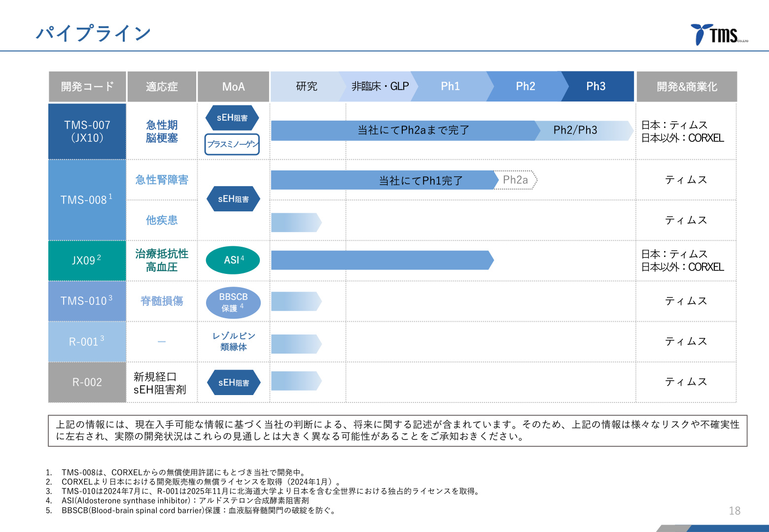Select footnote 4 defining Aldosterone synthase inhibitor
Screen dimensions: 769x532
coord(177,500)
